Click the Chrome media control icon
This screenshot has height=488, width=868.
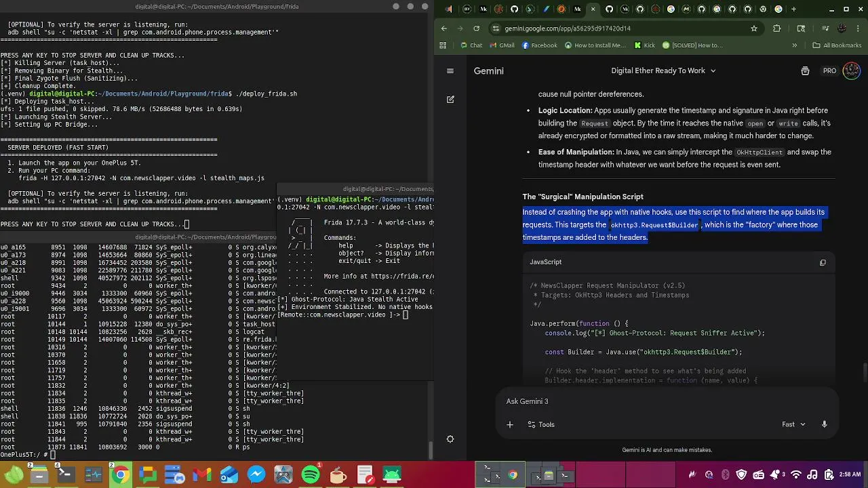point(825,28)
